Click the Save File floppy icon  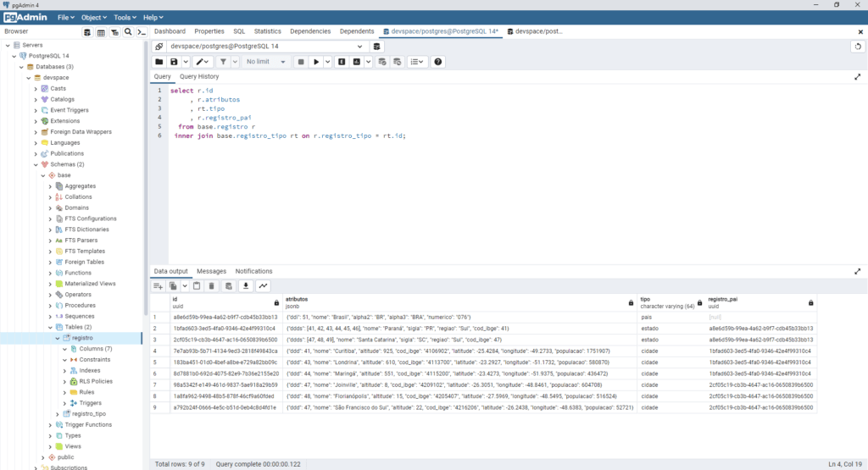coord(174,62)
